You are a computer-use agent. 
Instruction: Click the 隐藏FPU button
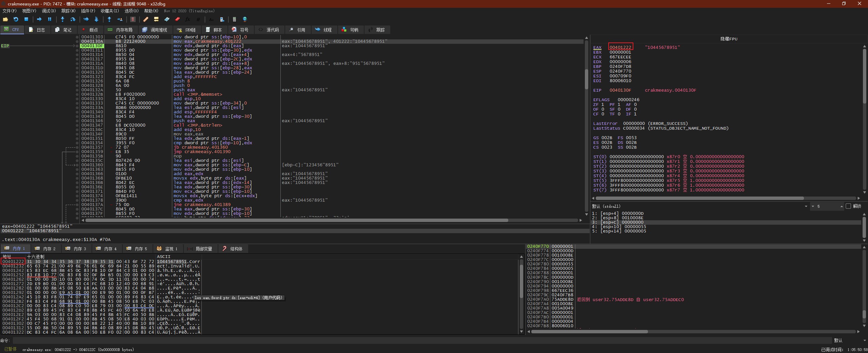coord(729,39)
